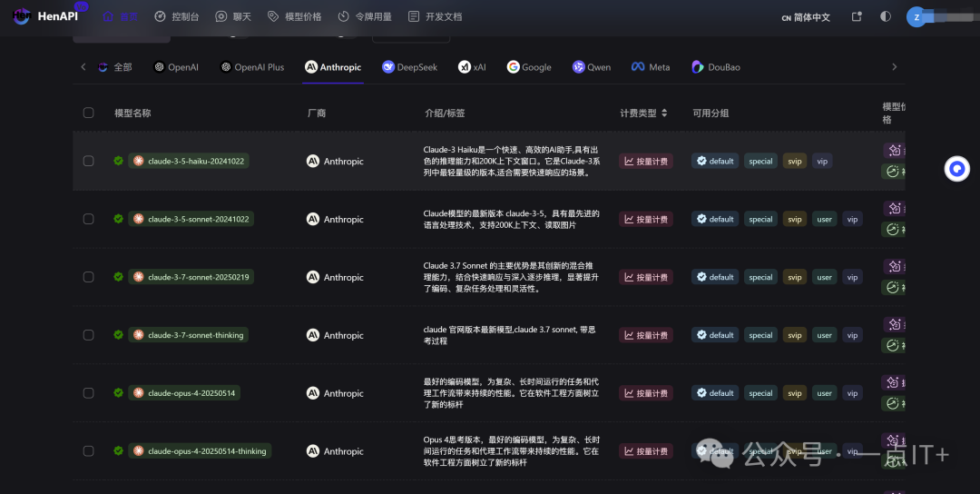
Task: Check the claude-3-5-sonnet-20241022 row checkbox
Action: tap(89, 219)
